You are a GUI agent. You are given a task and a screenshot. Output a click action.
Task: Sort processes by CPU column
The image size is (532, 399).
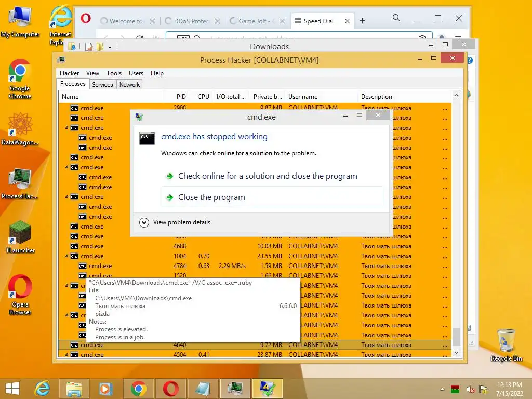(201, 96)
